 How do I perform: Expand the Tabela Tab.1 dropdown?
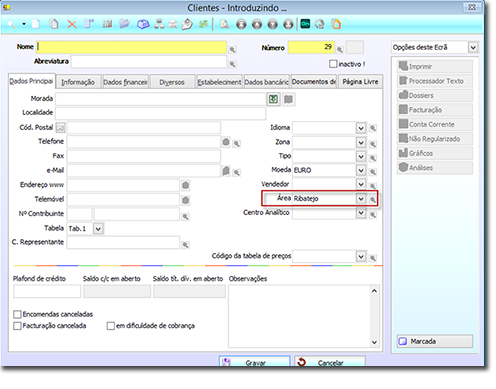pyautogui.click(x=98, y=229)
